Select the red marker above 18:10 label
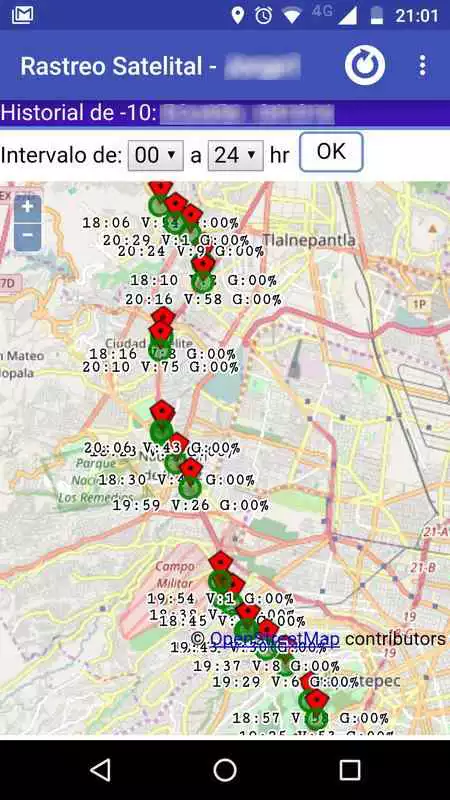Screen dimensions: 450x800 click(204, 264)
